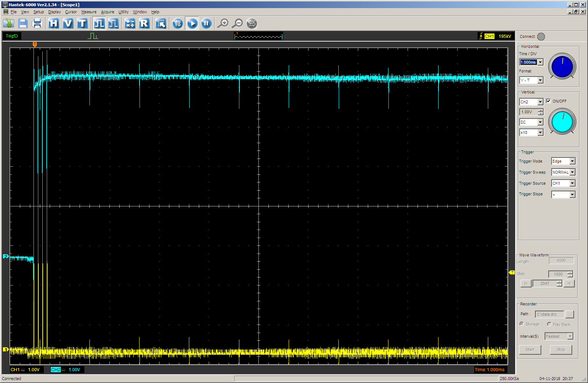The image size is (588, 383).
Task: Click the Recorder Start button
Action: tap(530, 350)
